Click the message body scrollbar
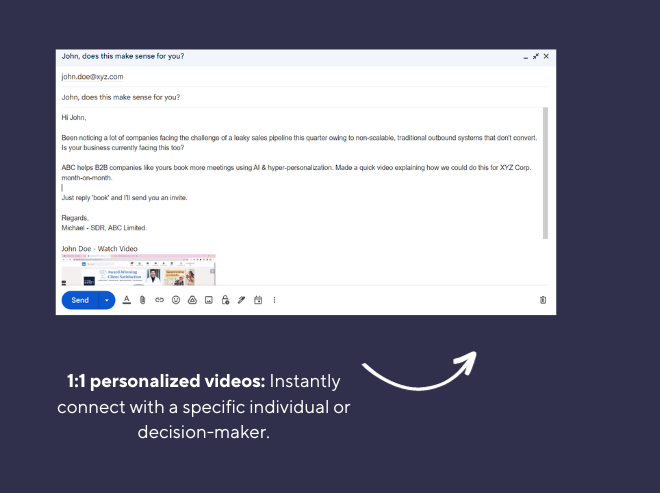 546,173
